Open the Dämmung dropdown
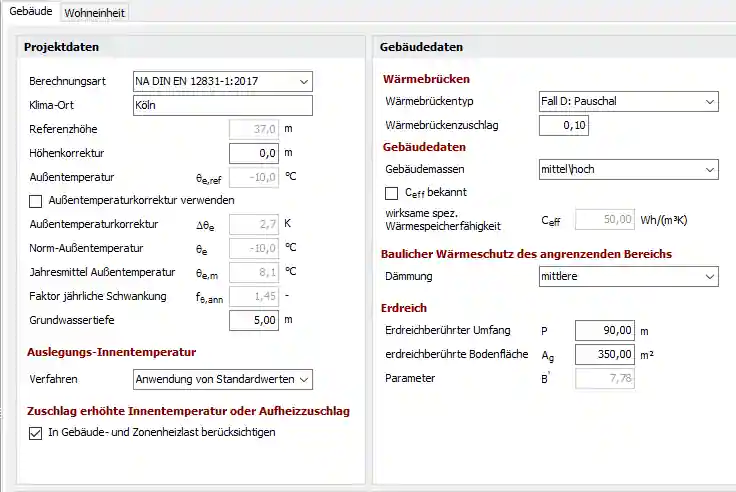736x492 pixels. (627, 276)
